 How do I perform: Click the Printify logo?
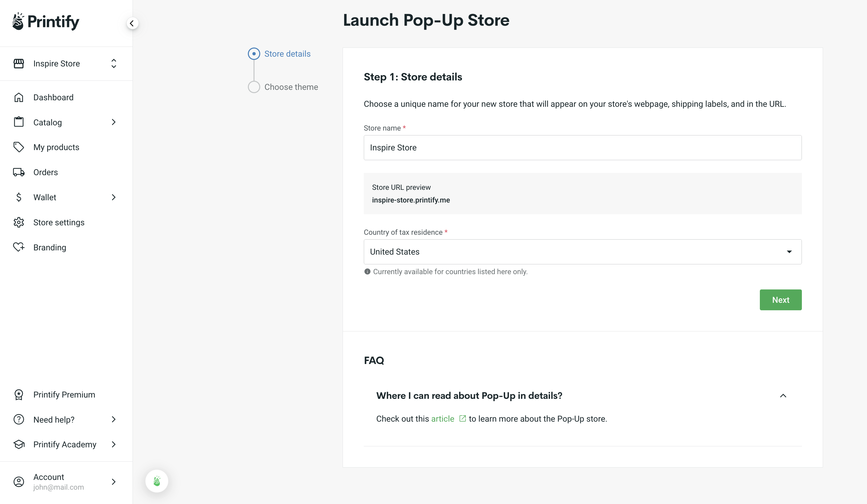pyautogui.click(x=45, y=21)
